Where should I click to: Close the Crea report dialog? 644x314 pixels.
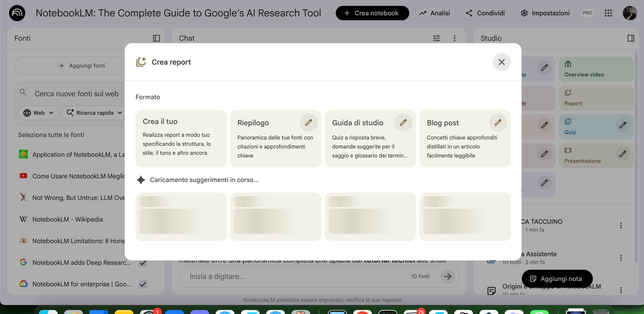[501, 62]
